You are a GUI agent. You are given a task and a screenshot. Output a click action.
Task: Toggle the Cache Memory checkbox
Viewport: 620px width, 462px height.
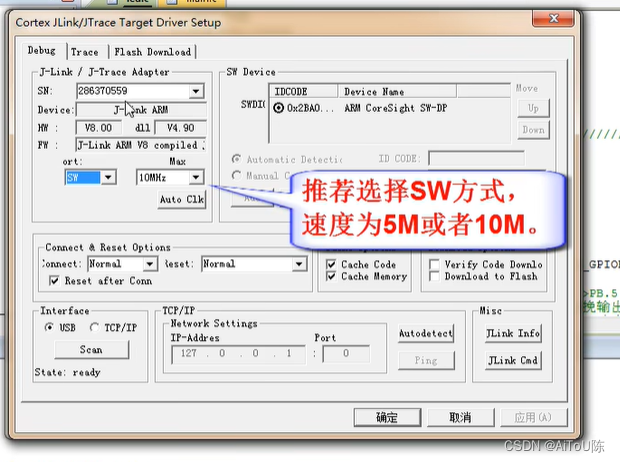[331, 276]
